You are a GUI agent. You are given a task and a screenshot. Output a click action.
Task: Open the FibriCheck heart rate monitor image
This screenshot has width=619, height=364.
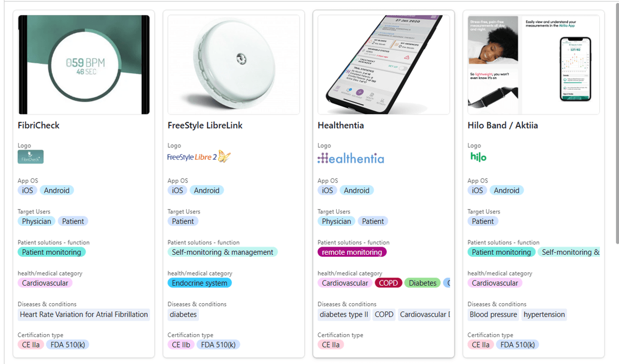84,64
